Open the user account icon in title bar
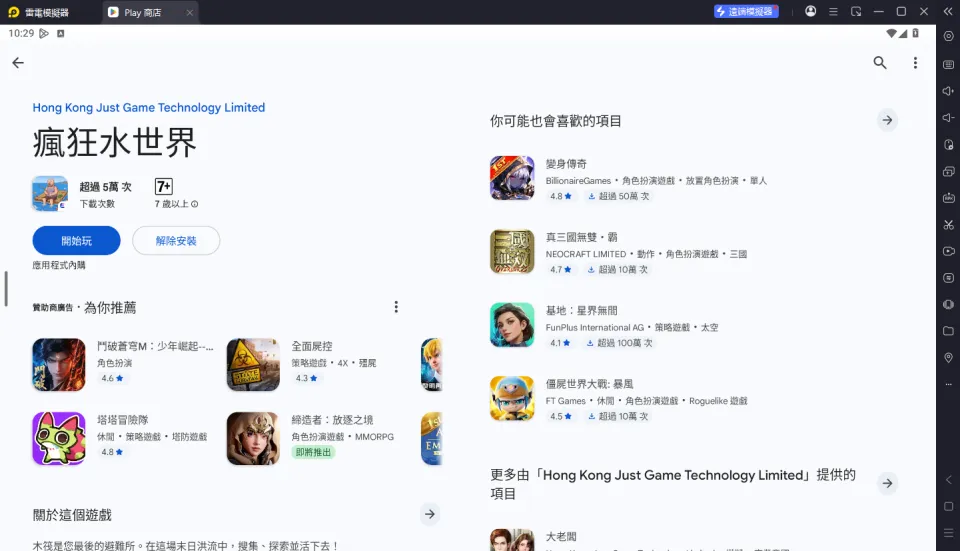This screenshot has width=960, height=551. point(811,11)
